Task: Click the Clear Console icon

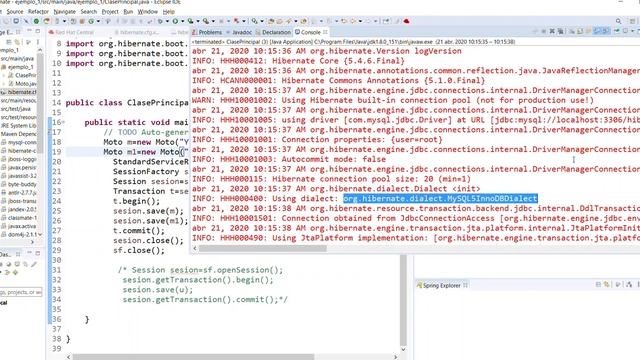Action: (x=572, y=31)
